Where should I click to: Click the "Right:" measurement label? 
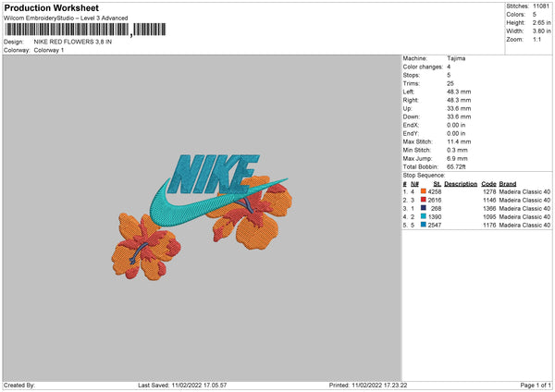coord(410,100)
